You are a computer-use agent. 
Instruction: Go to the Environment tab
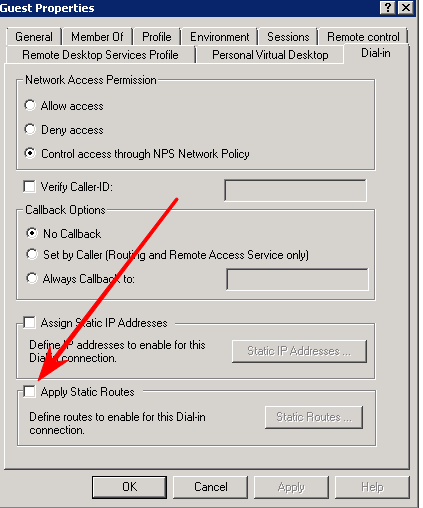pyautogui.click(x=219, y=37)
